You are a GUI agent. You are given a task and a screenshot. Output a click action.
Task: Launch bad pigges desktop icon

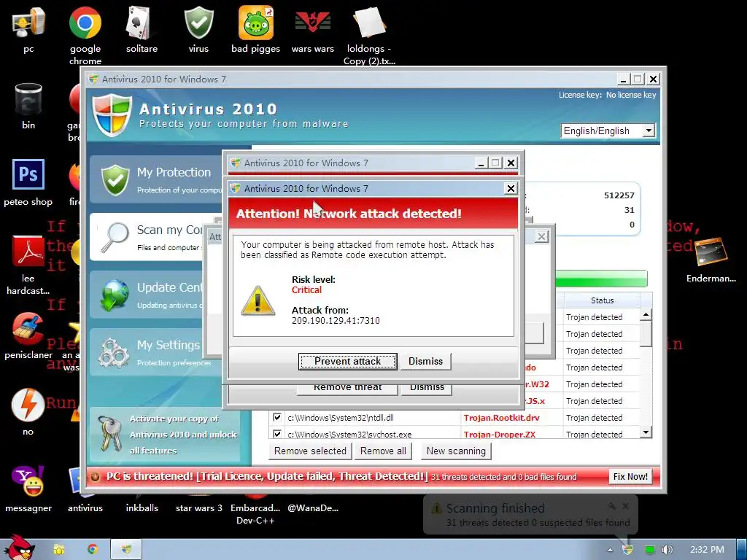click(x=256, y=29)
